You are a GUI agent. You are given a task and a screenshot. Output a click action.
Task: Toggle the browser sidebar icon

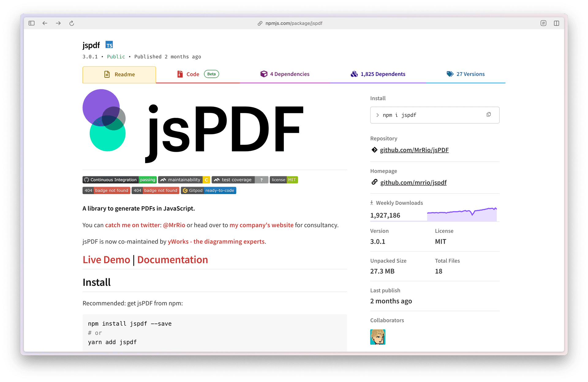click(x=32, y=23)
